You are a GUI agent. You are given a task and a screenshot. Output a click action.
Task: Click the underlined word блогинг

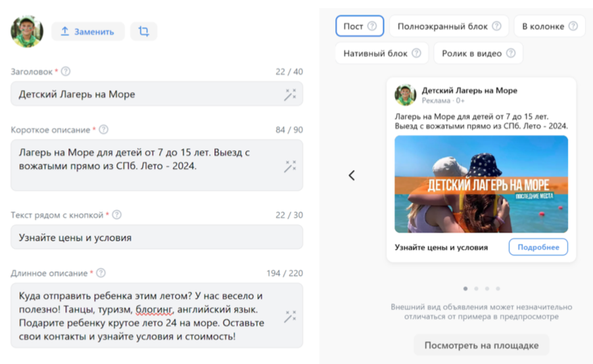pos(154,309)
